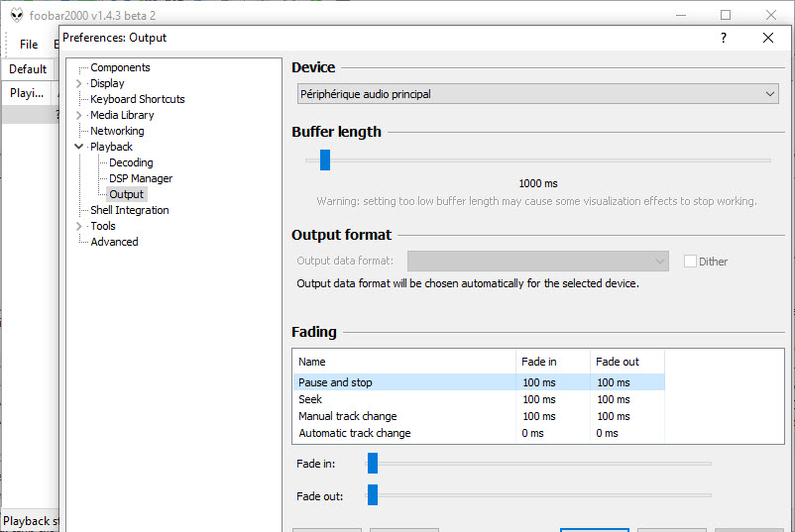Viewport: 795px width, 532px height.
Task: Open the Device dropdown list
Action: 538,94
